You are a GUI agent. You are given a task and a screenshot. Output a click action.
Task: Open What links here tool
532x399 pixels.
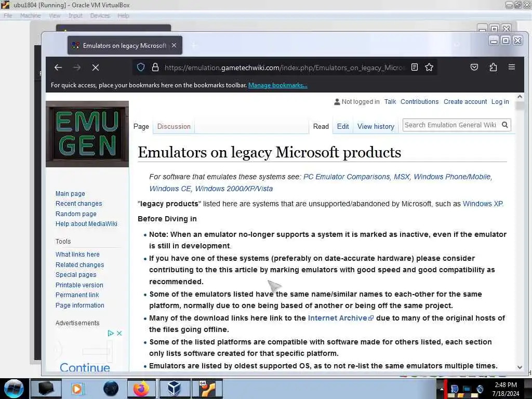tap(77, 255)
